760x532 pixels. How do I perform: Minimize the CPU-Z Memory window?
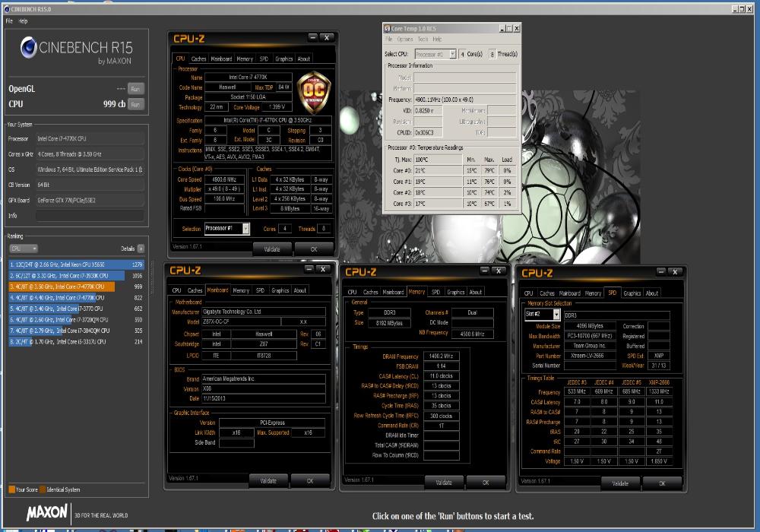[484, 271]
